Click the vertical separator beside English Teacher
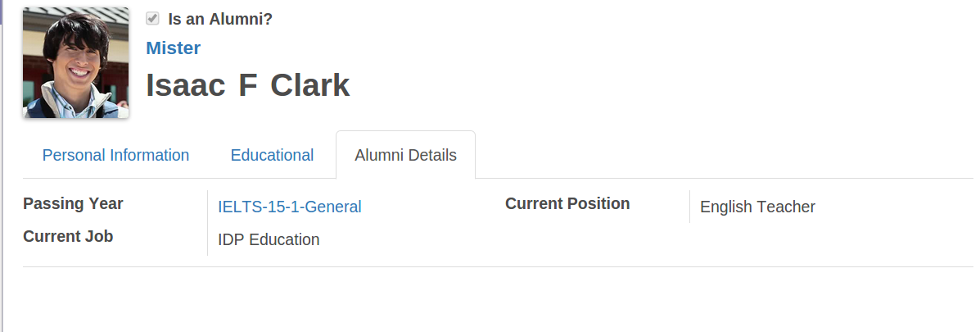 click(690, 207)
